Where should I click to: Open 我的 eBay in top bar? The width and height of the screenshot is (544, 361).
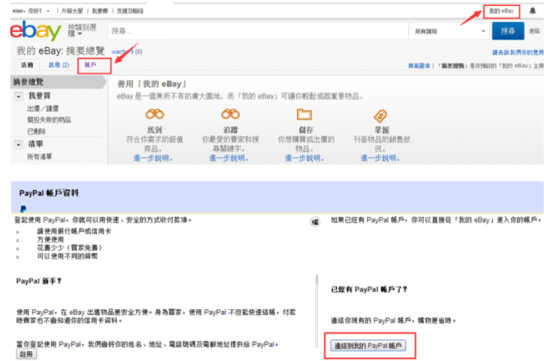[501, 11]
